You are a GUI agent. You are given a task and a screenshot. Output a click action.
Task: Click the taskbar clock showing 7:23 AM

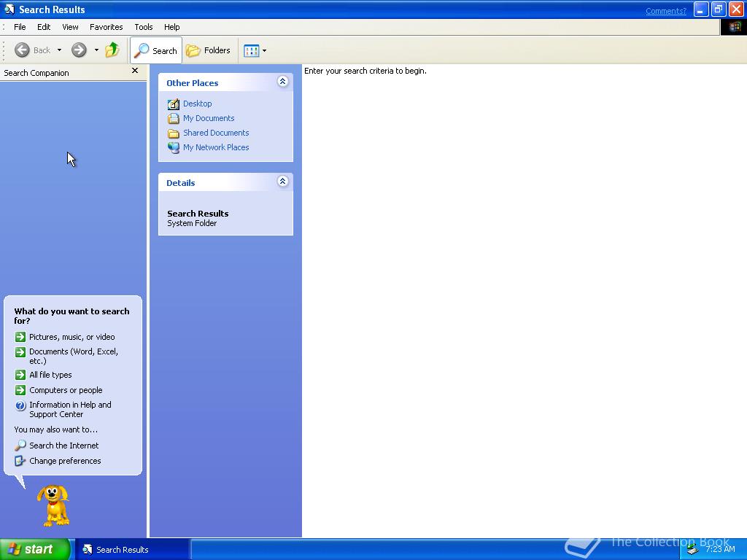point(720,549)
